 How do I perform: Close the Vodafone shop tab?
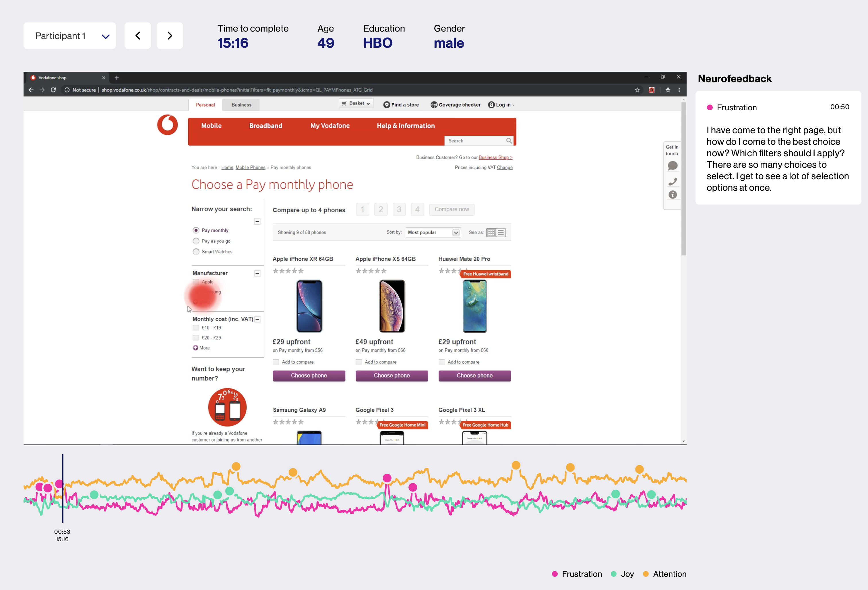(103, 78)
